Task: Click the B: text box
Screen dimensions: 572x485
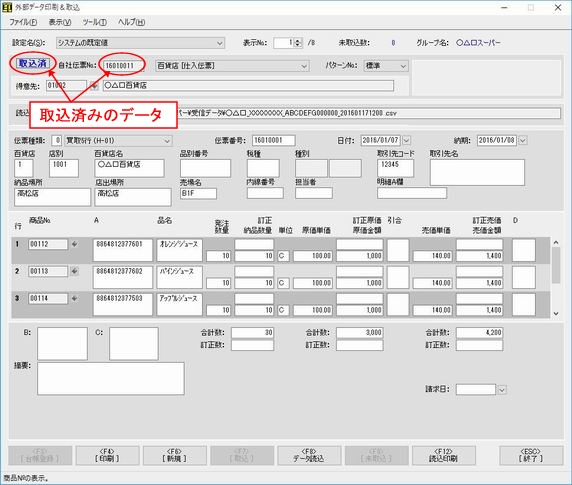Action: pyautogui.click(x=62, y=344)
